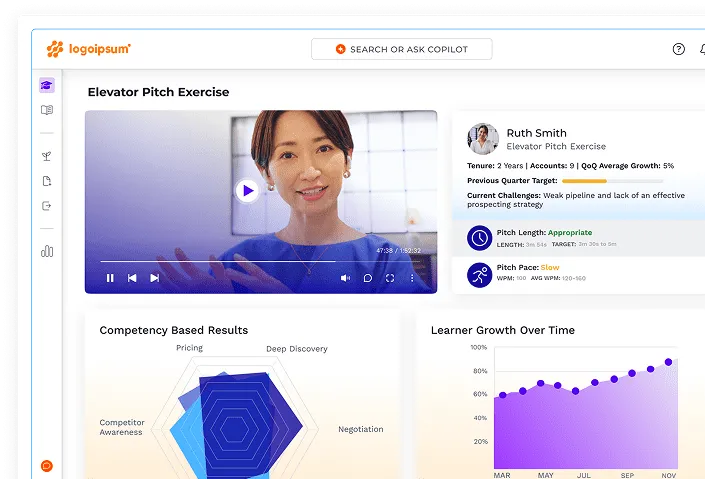
Task: Skip to the next video track
Action: 154,278
